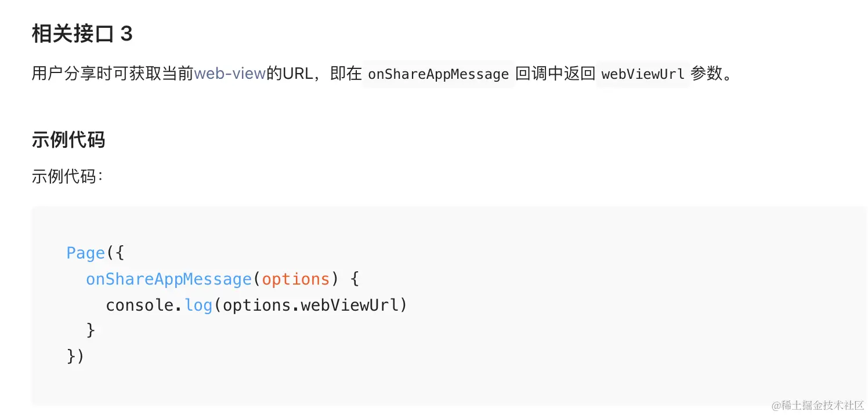The width and height of the screenshot is (868, 415).
Task: Click onShareAppMessage function name inside the code block
Action: pyautogui.click(x=169, y=279)
